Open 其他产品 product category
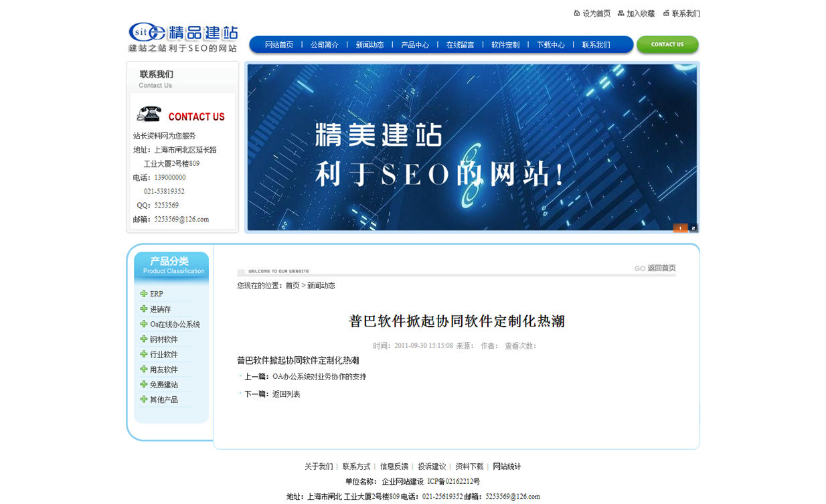This screenshot has width=826, height=504. pos(164,400)
